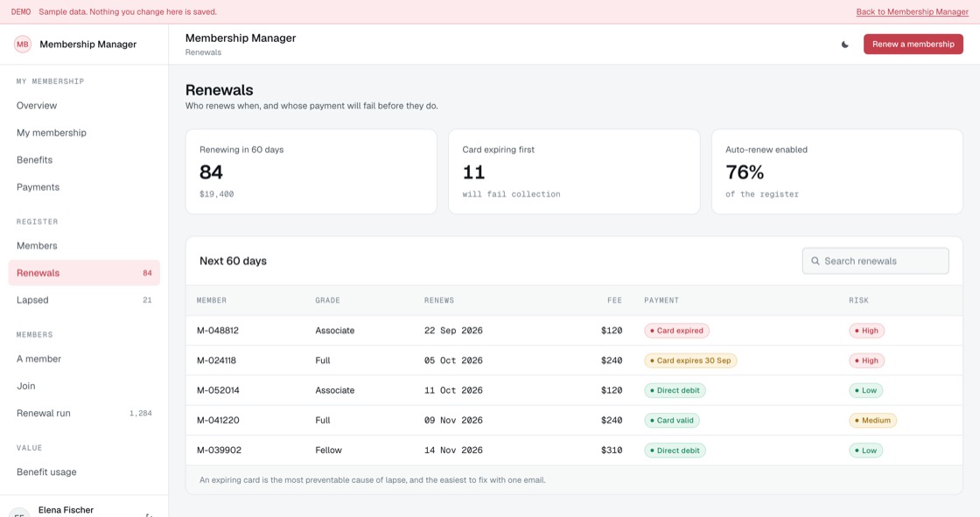The height and width of the screenshot is (517, 980).
Task: Click the PAYMENT column header
Action: [x=661, y=301]
